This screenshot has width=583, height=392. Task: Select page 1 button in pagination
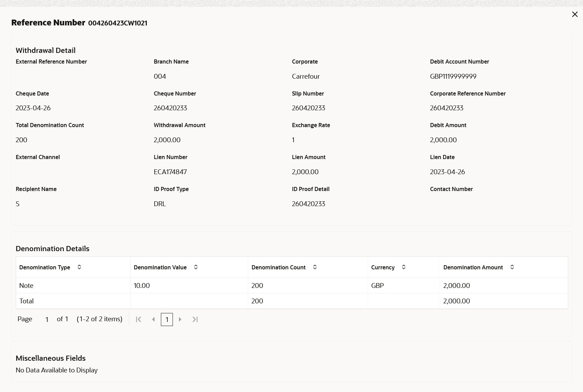click(167, 320)
